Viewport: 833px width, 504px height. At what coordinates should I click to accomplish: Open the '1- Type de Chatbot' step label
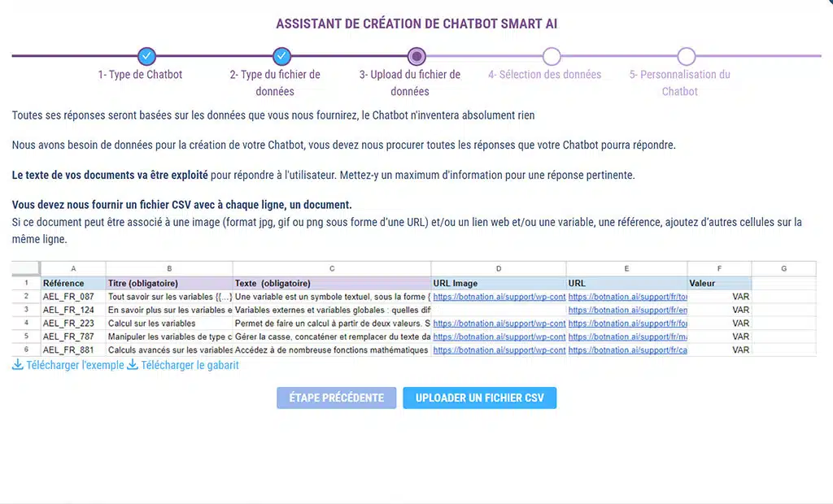tap(140, 75)
